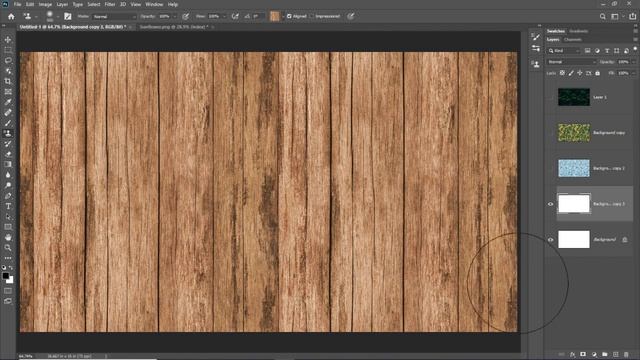This screenshot has height=360, width=640.
Task: Create a new layer group
Action: click(604, 355)
